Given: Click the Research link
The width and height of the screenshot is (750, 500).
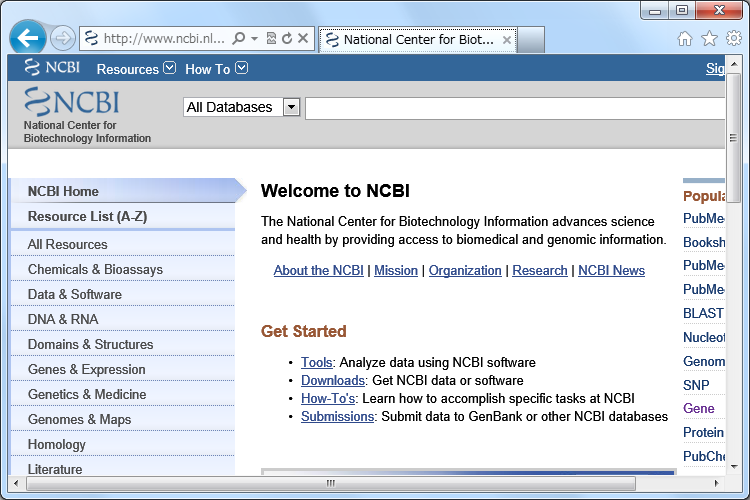Looking at the screenshot, I should point(540,270).
